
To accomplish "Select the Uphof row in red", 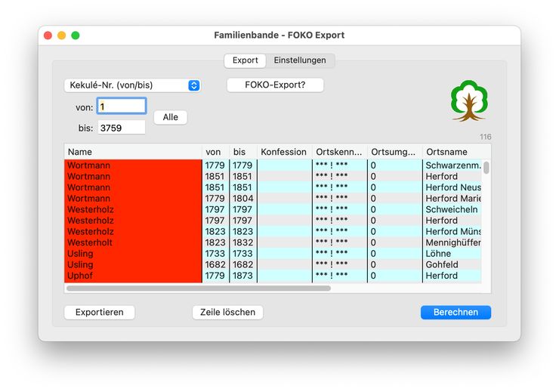I will click(132, 276).
